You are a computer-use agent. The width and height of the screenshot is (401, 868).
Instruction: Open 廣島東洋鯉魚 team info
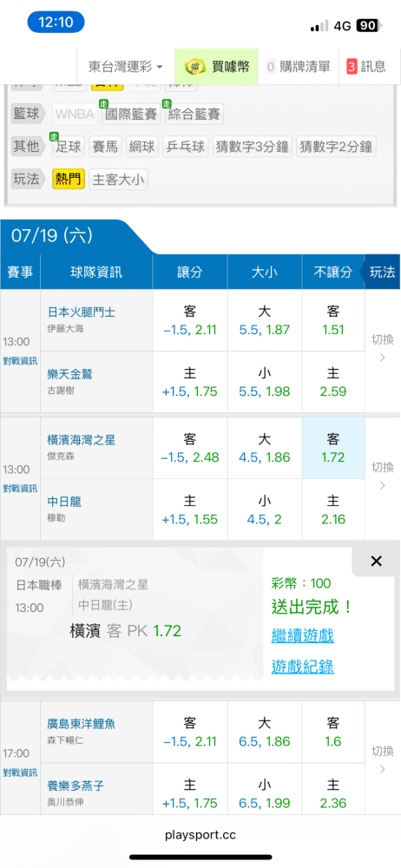82,724
